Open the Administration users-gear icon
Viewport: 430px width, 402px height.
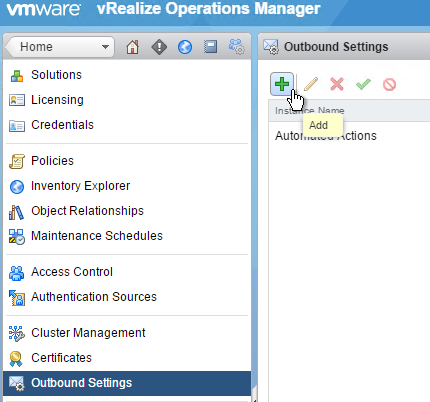pos(237,47)
